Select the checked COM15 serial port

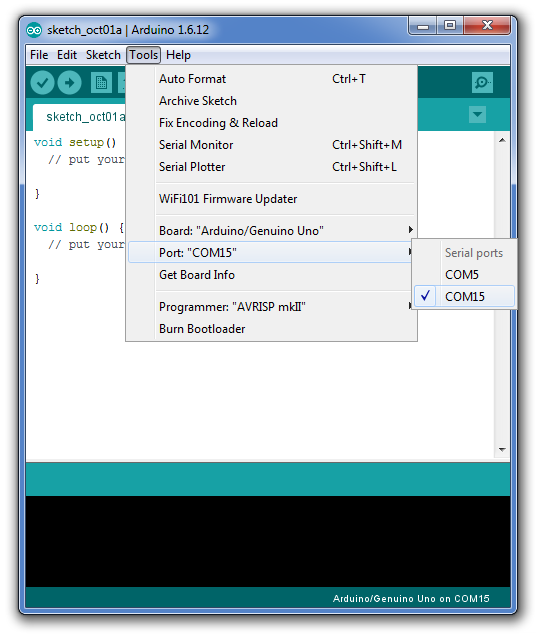pyautogui.click(x=465, y=296)
